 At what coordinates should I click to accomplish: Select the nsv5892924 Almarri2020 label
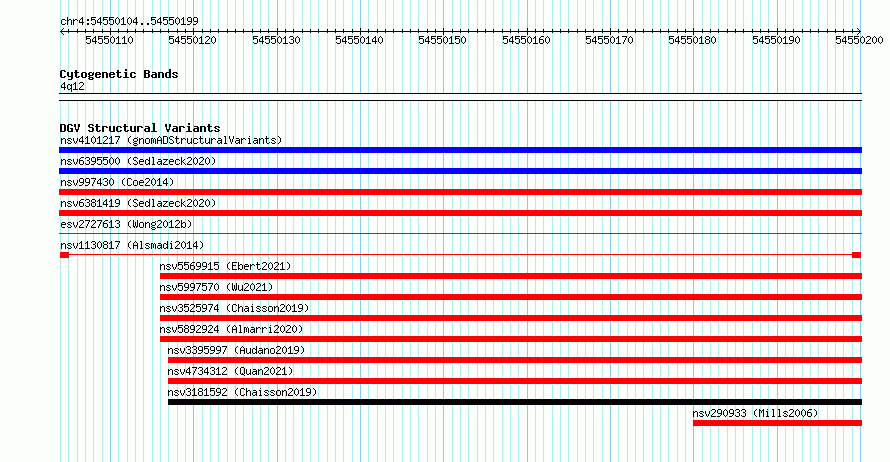click(231, 329)
